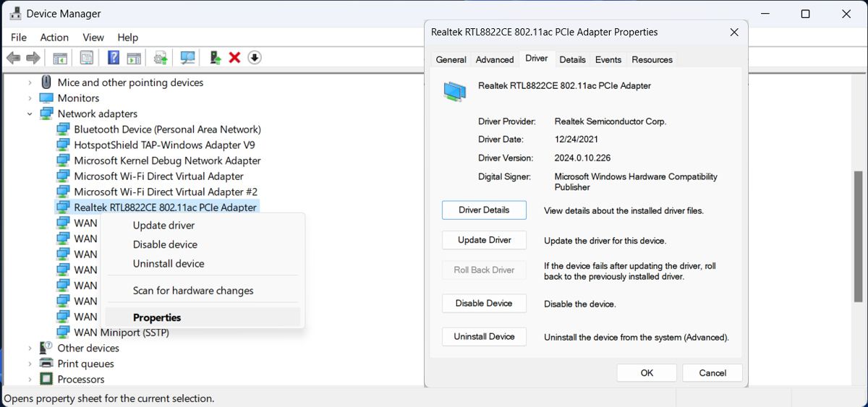Toggle Show/Hide Action Pane toolbar icon

coord(134,58)
